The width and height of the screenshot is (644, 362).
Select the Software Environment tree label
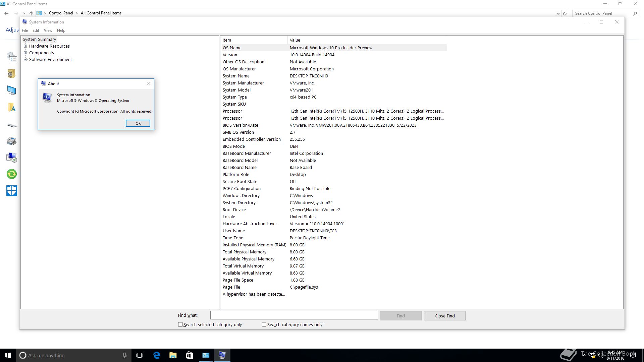[x=50, y=60]
